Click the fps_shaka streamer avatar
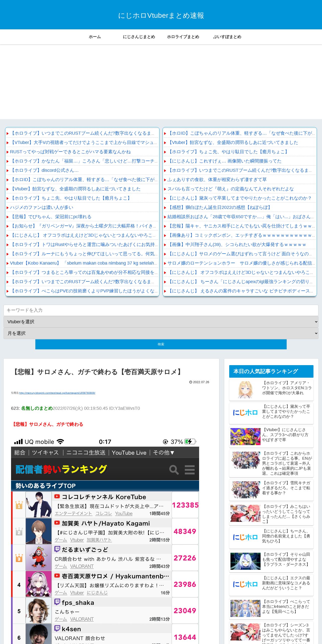Image resolution: width=322 pixels, height=644 pixels. coord(39,610)
